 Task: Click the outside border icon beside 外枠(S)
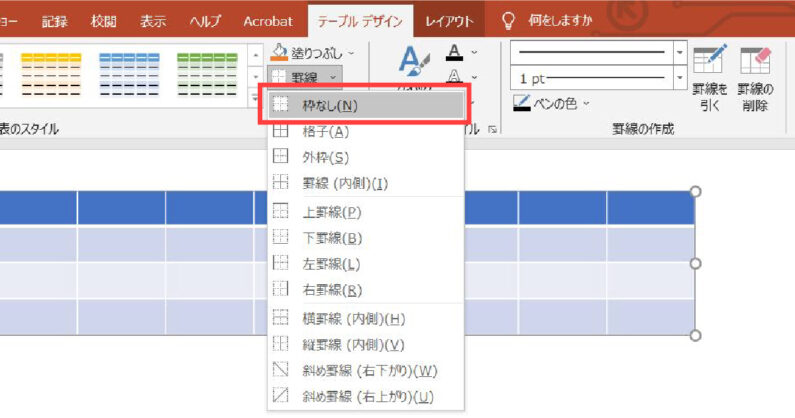[280, 156]
